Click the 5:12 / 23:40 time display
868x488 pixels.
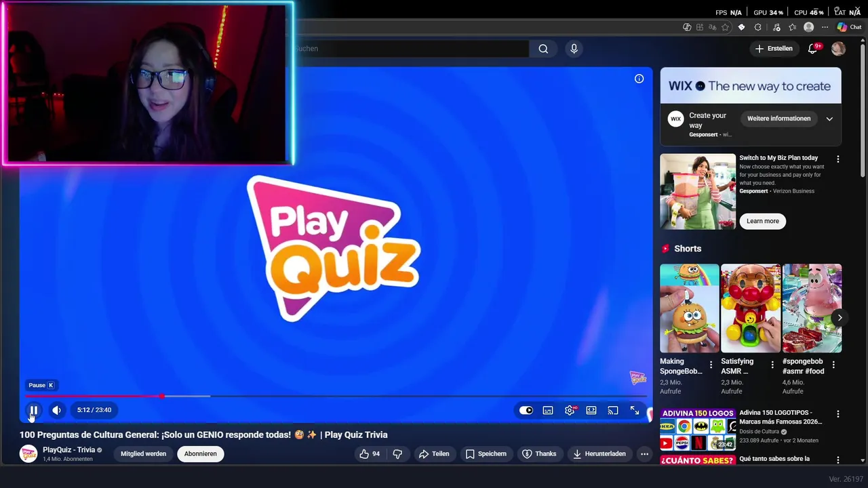[94, 410]
